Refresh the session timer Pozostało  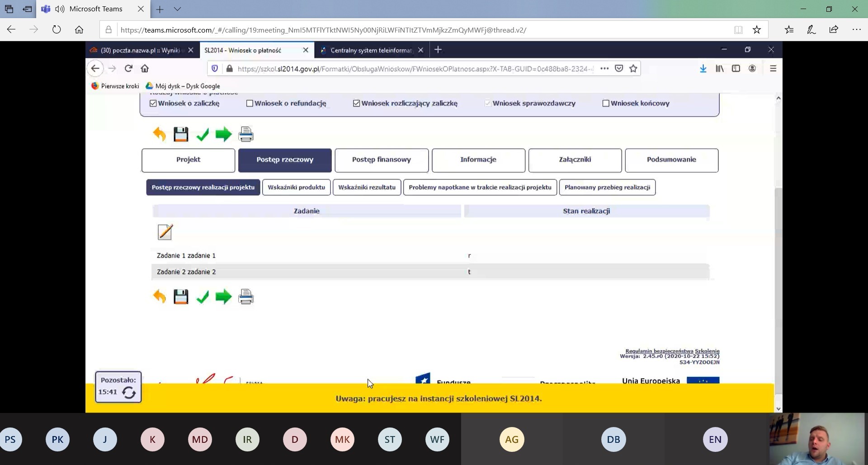[x=129, y=393]
